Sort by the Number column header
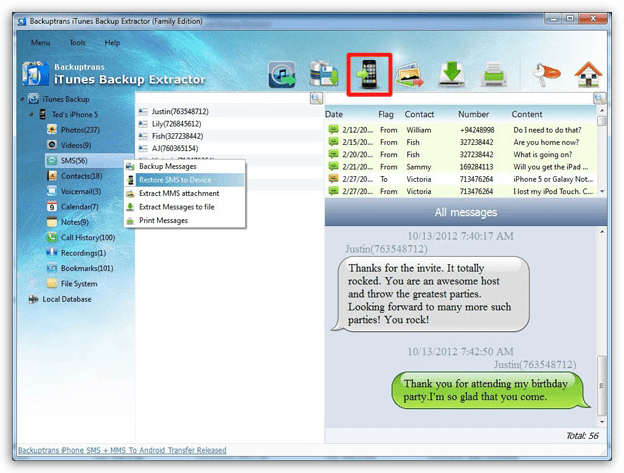The height and width of the screenshot is (473, 624). tap(473, 115)
